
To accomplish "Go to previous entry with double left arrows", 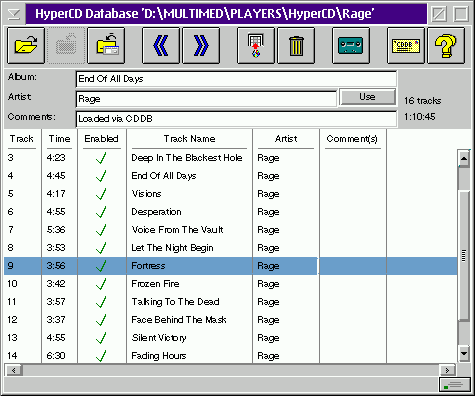I will [161, 46].
